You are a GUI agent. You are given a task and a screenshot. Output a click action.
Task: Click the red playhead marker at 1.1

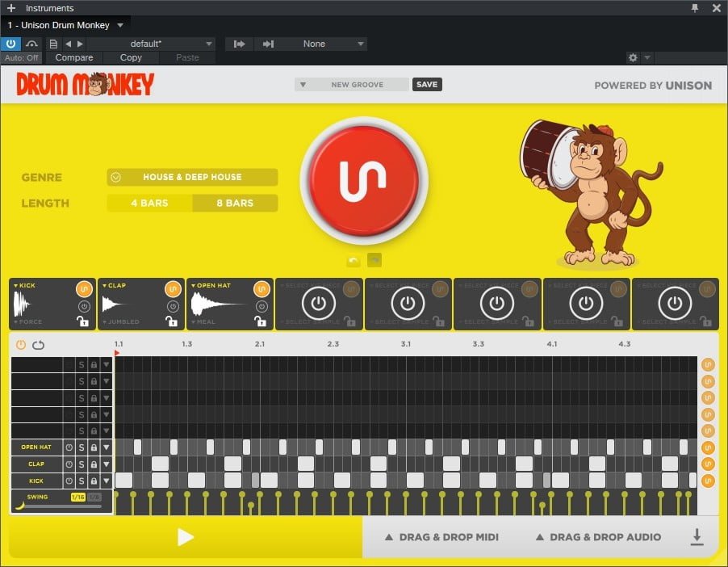coord(116,353)
